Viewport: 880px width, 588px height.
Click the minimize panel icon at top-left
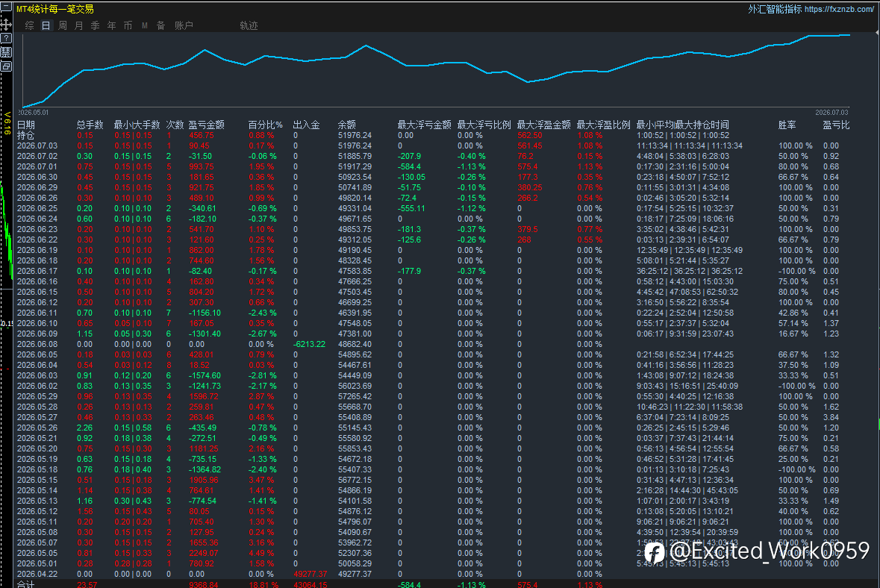tap(6, 7)
